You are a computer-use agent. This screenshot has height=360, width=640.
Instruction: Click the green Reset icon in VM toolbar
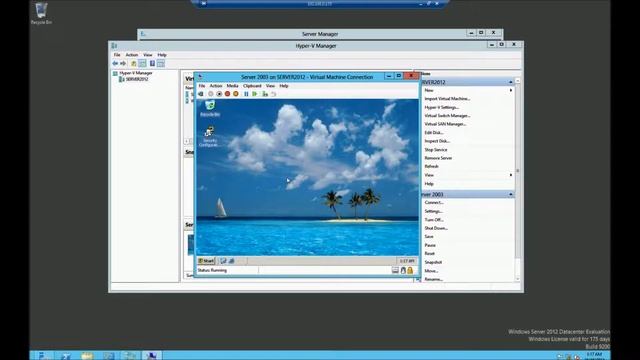255,94
